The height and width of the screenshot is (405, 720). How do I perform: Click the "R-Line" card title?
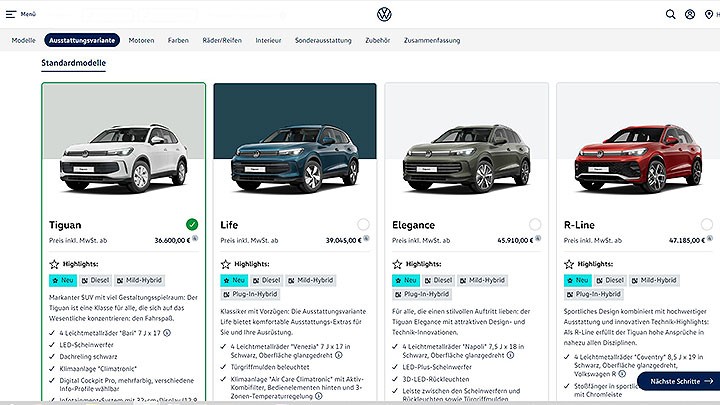pyautogui.click(x=579, y=225)
